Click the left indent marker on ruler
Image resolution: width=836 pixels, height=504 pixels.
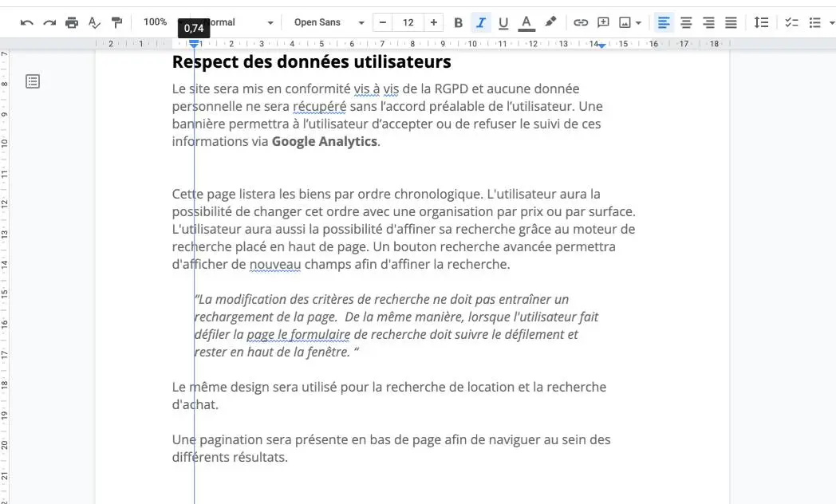[x=194, y=45]
